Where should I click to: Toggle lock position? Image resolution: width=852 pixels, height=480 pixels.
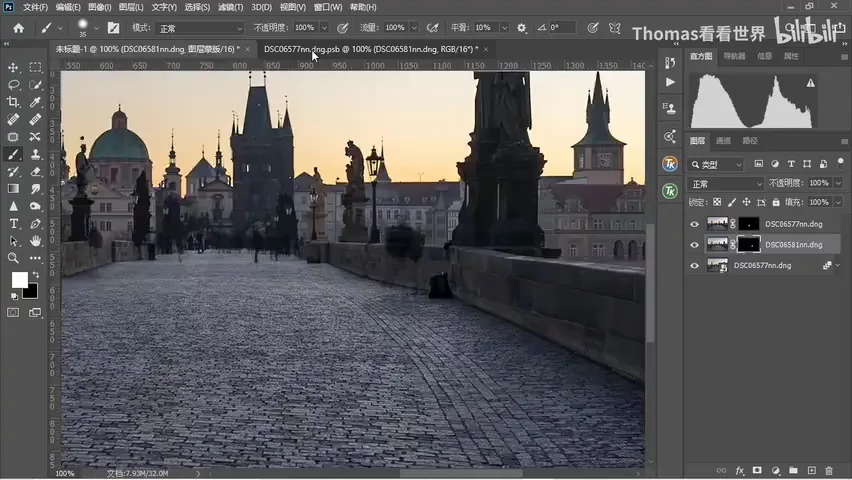747,202
